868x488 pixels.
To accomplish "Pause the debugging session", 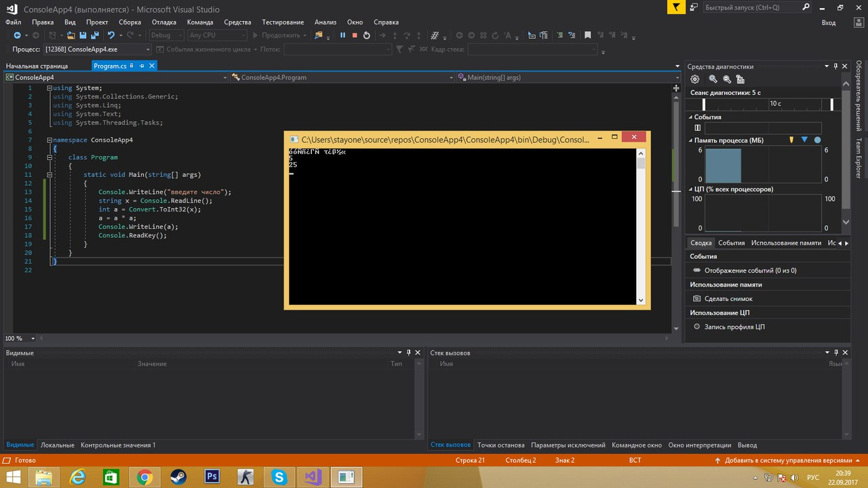I will tap(342, 35).
